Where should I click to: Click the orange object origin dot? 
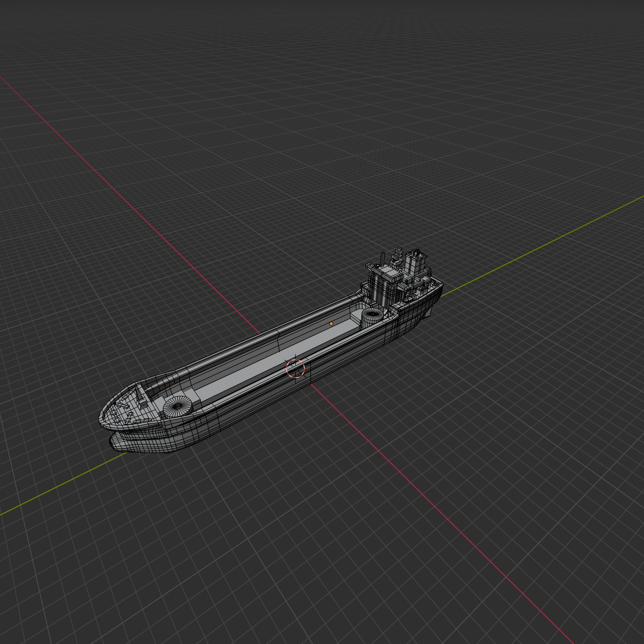tap(331, 324)
